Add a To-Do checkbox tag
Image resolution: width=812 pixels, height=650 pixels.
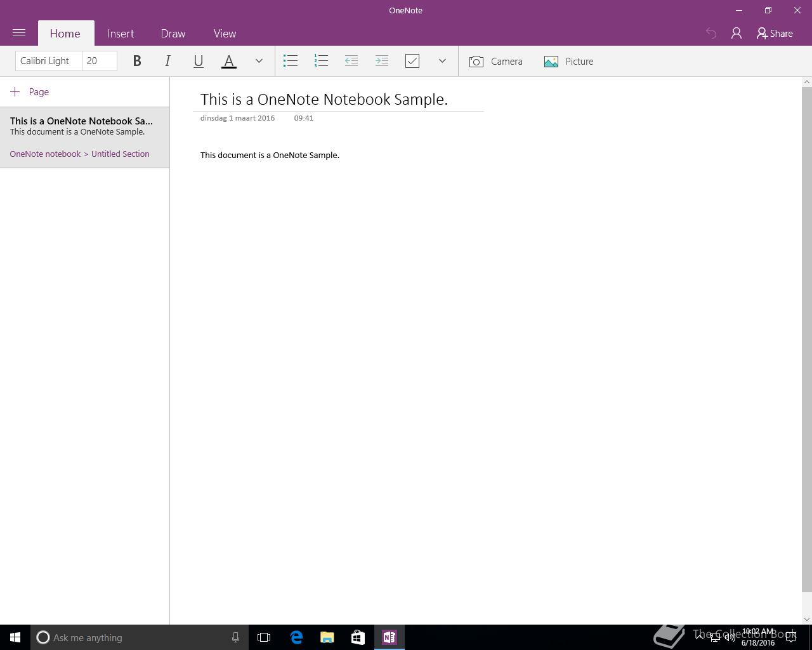[x=412, y=61]
